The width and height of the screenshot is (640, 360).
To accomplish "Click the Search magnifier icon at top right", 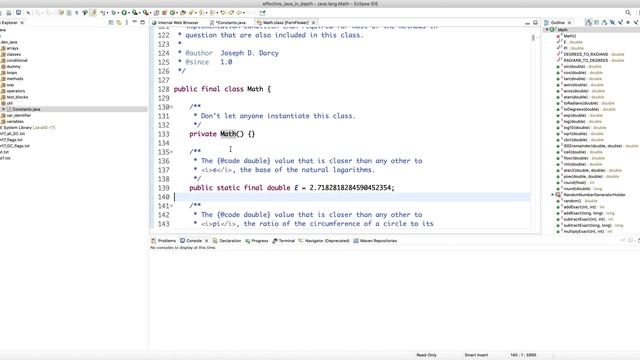I will coord(628,13).
